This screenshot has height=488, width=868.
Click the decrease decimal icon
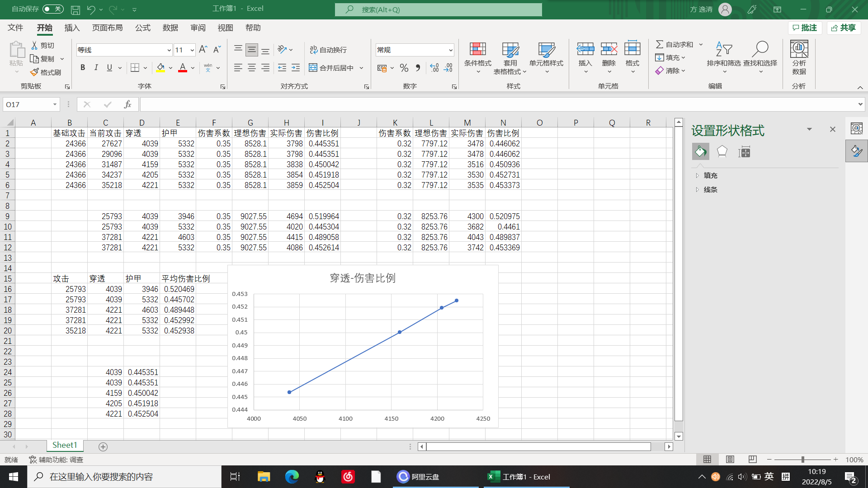(448, 68)
